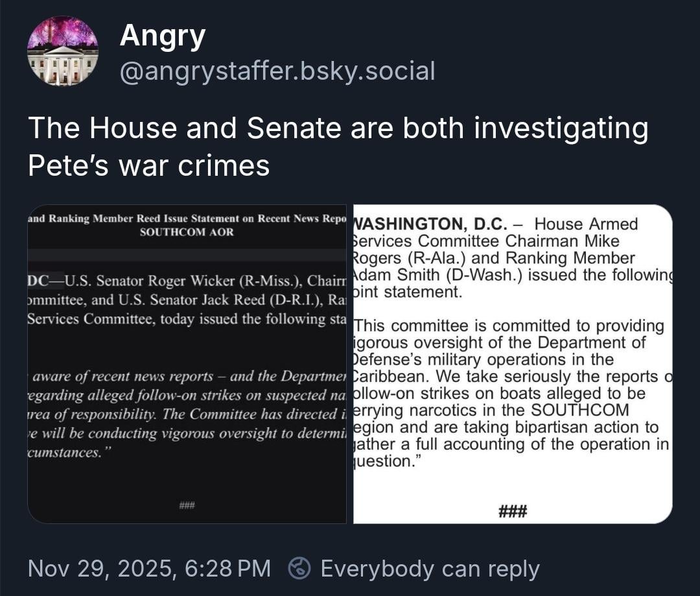700x596 pixels.
Task: Click the reply-settings globe icon
Action: pos(299,569)
